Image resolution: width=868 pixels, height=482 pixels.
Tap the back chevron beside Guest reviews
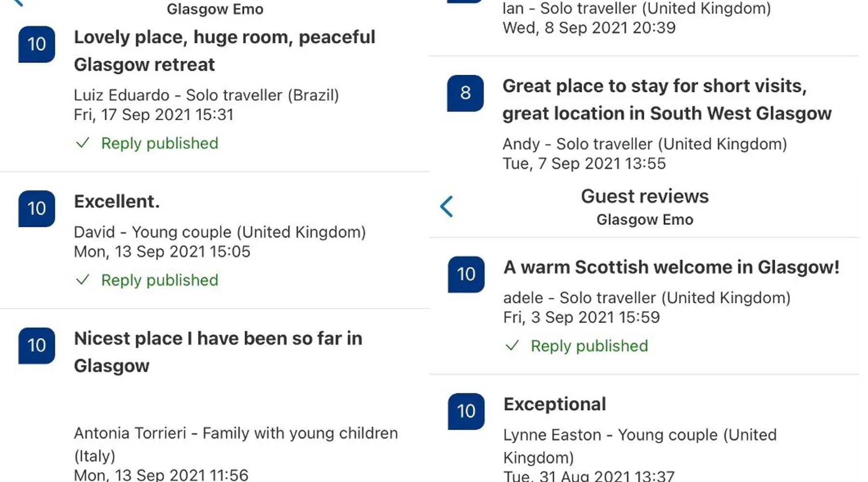pos(447,207)
